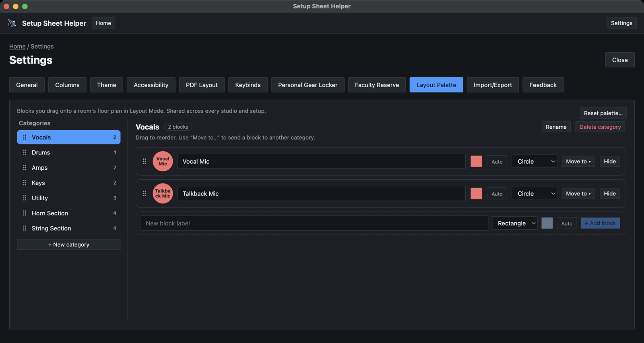Toggle Auto color for Vocal Mic
This screenshot has width=644, height=343.
tap(497, 162)
